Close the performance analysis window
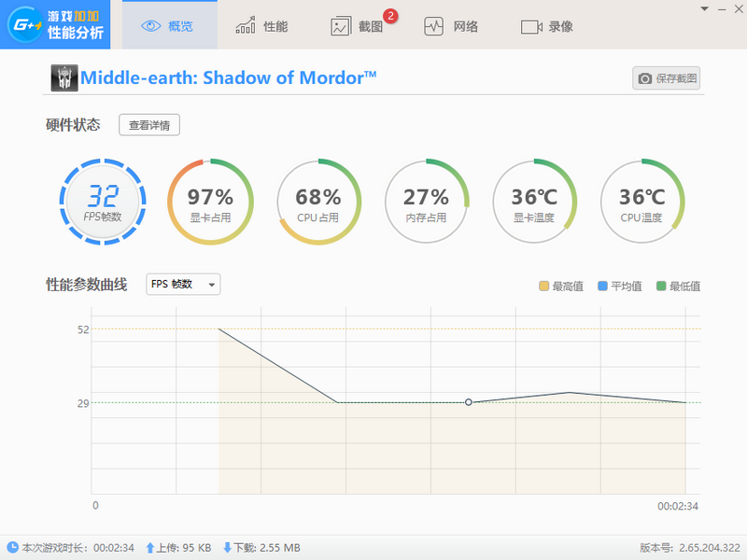747x560 pixels. pos(739,9)
